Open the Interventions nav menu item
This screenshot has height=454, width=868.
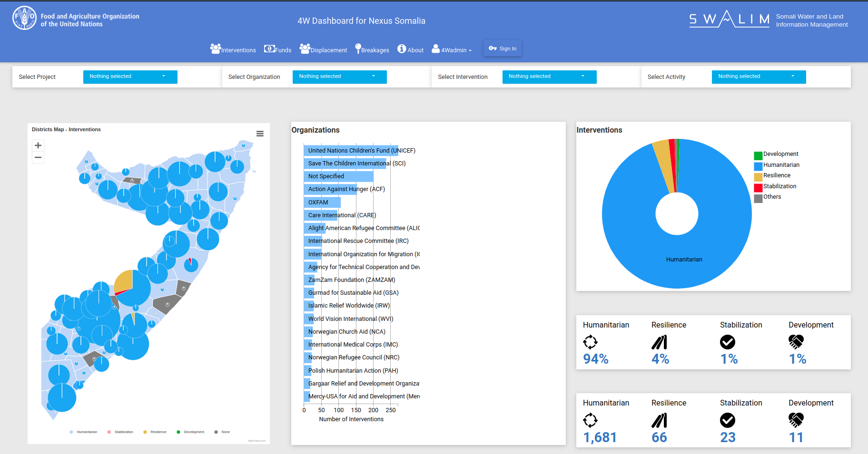tap(233, 49)
